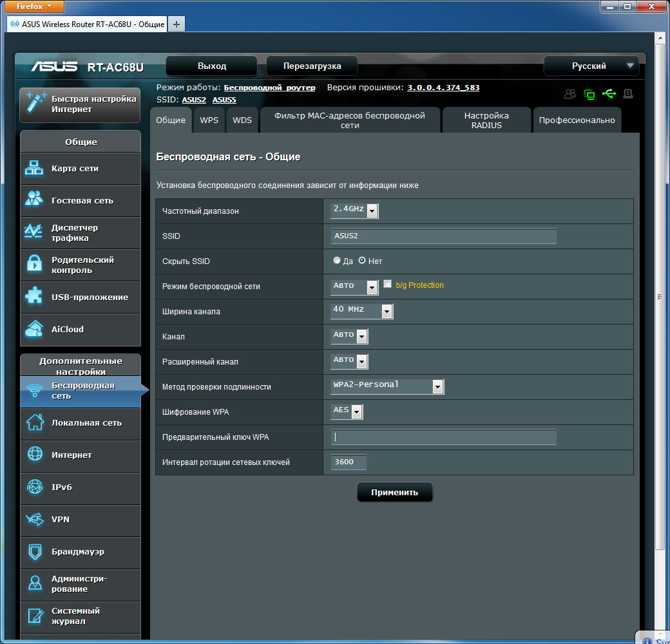Screen dimensions: 670x644
Task: Click the Выход logout button
Action: (211, 66)
